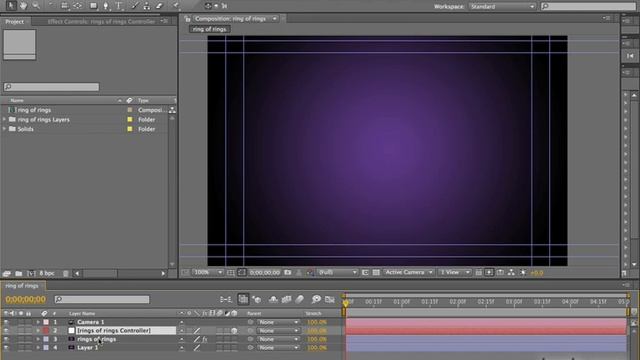The width and height of the screenshot is (640, 360).
Task: Click the Composition Mini-Flowchart icon in timeline
Action: pos(226,300)
